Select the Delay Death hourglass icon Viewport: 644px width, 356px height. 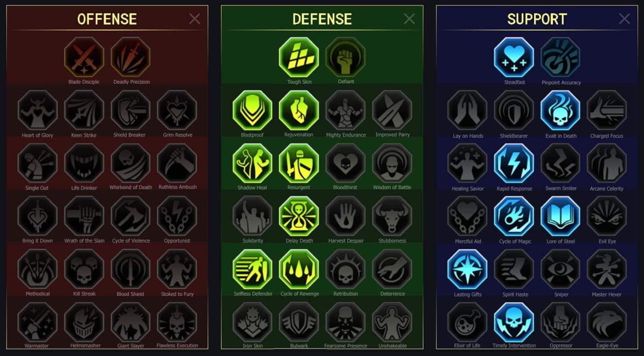(299, 216)
